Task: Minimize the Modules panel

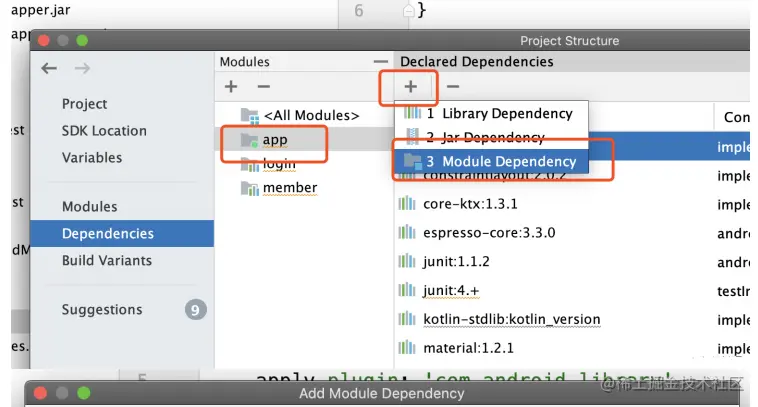Action: pos(381,62)
